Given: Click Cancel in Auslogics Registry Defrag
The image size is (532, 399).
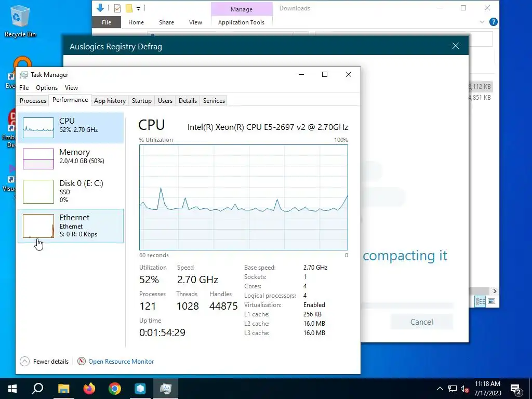Looking at the screenshot, I should [x=422, y=322].
